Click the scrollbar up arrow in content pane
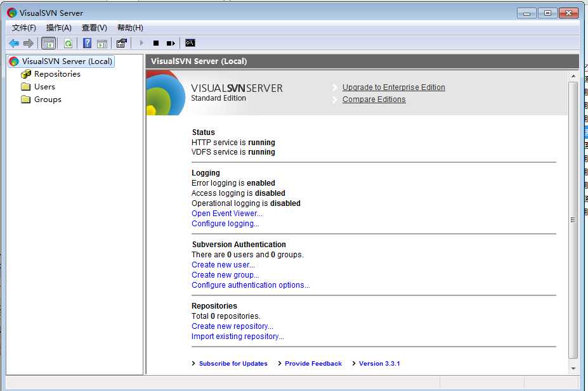The height and width of the screenshot is (391, 588). [573, 76]
